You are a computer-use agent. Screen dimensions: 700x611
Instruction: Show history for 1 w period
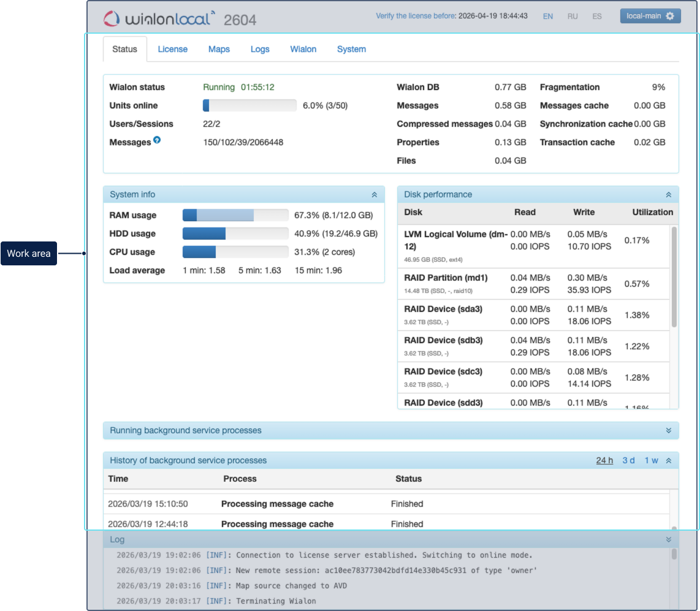(x=650, y=461)
